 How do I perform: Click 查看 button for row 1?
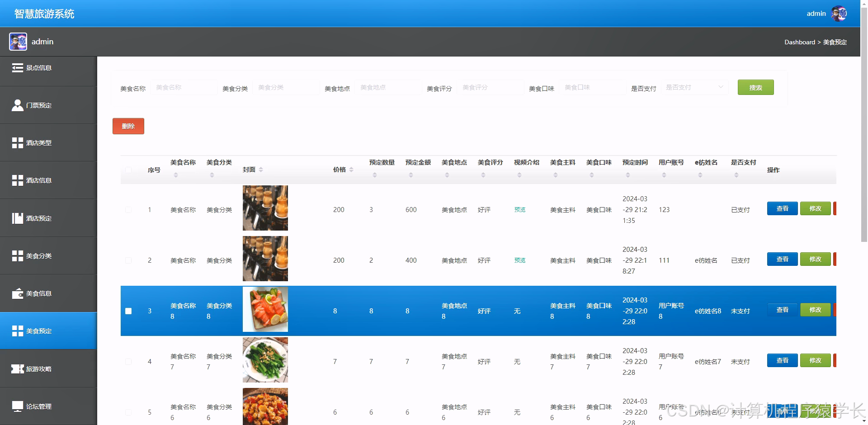[x=782, y=208]
